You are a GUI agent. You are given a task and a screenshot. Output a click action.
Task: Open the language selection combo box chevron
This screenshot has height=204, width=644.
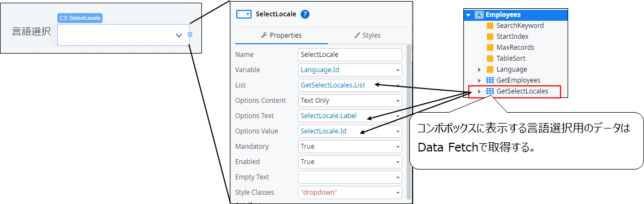click(x=179, y=36)
